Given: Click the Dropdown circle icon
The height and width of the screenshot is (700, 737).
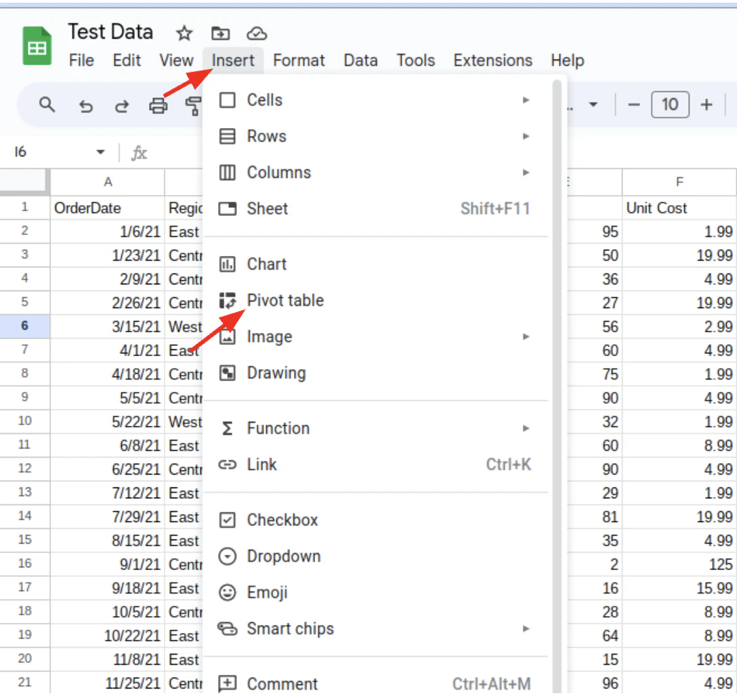Looking at the screenshot, I should [228, 556].
